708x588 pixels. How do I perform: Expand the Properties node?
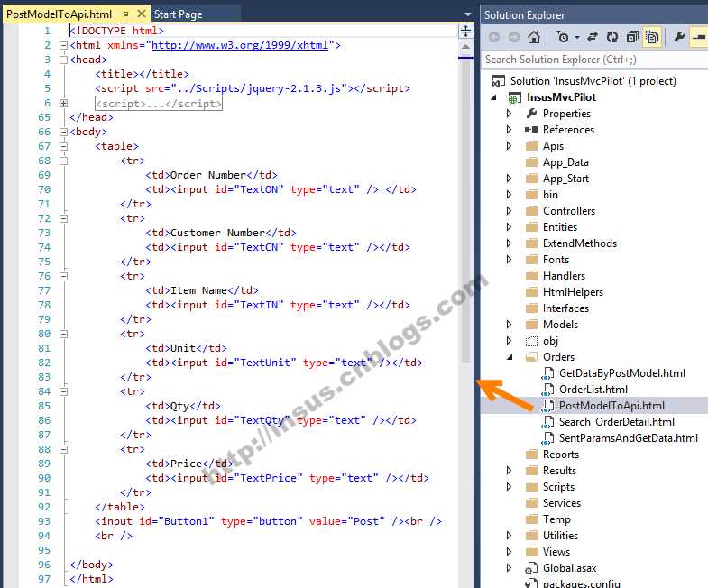510,114
